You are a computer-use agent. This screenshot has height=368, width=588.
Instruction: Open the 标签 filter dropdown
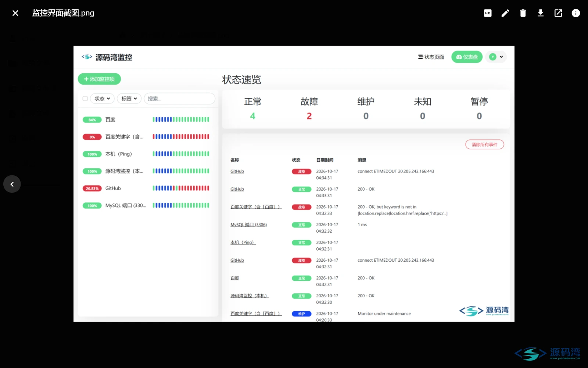(x=129, y=99)
